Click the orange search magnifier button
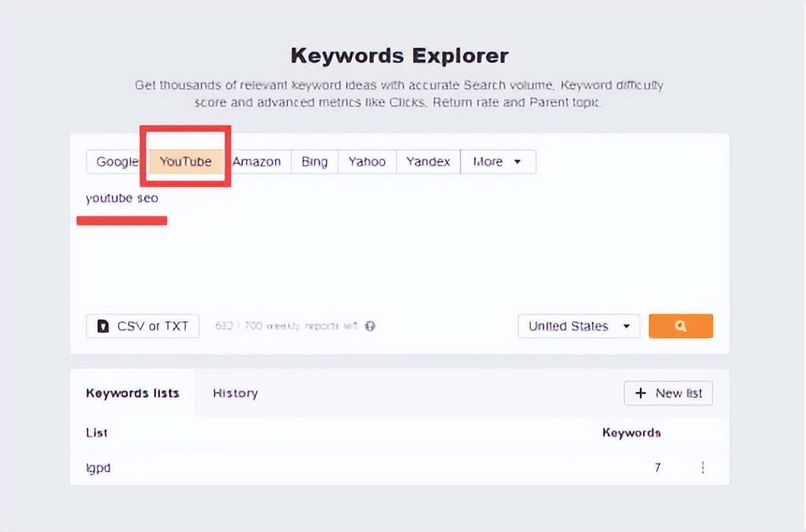The height and width of the screenshot is (532, 806). (x=680, y=326)
